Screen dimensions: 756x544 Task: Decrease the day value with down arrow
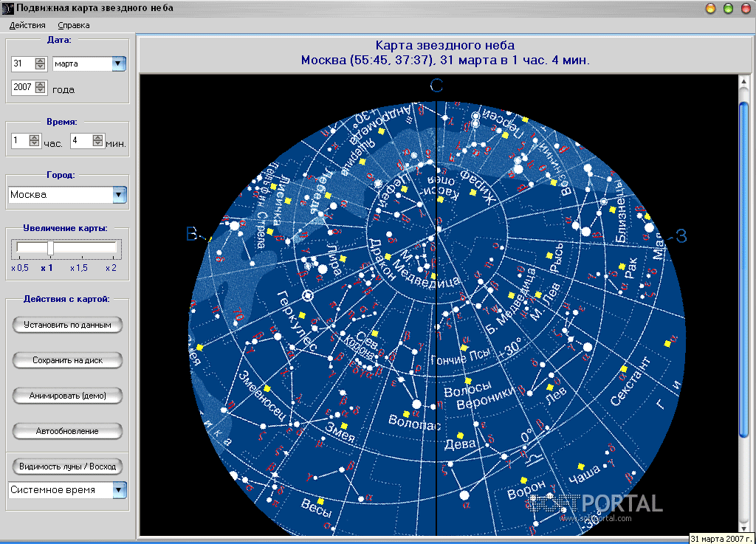pos(41,66)
